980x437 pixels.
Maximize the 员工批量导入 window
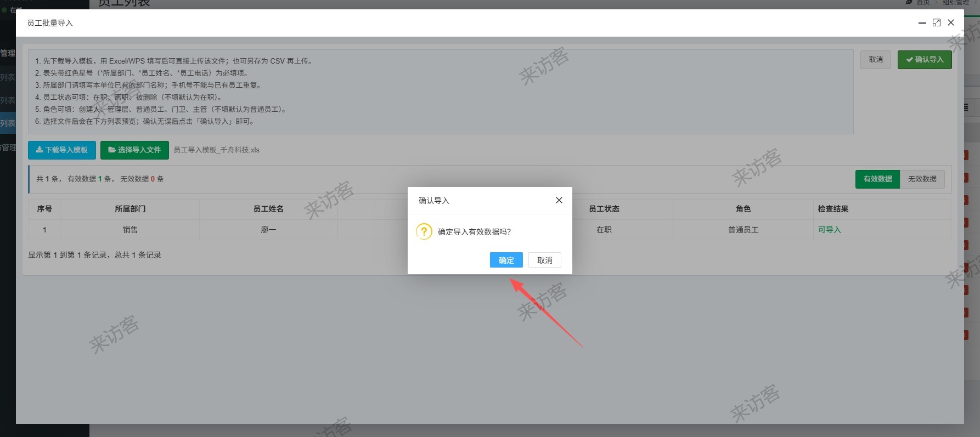coord(936,22)
